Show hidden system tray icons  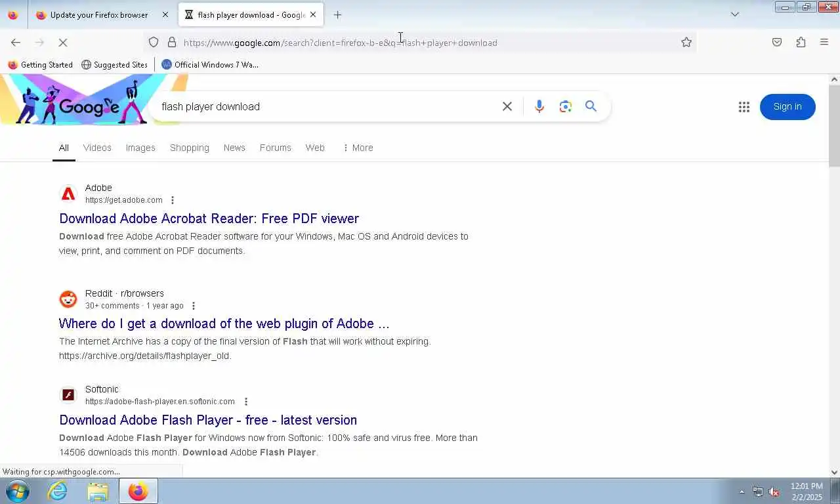[742, 492]
